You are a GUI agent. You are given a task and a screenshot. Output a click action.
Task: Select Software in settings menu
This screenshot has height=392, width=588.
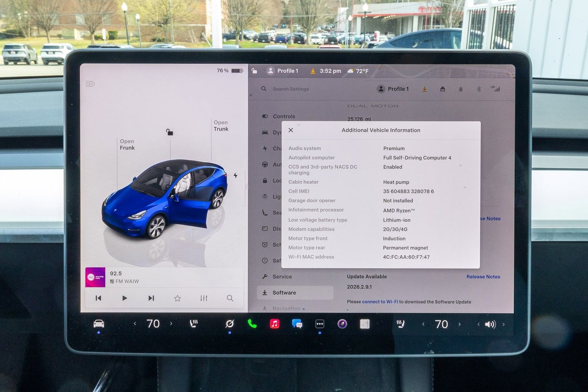(x=284, y=293)
